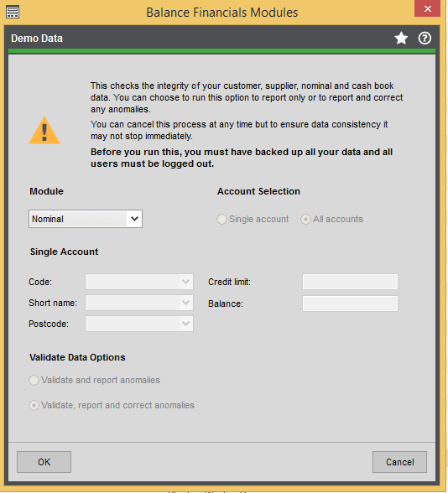
Task: Click the Validate Data Options heading
Action: click(x=77, y=357)
